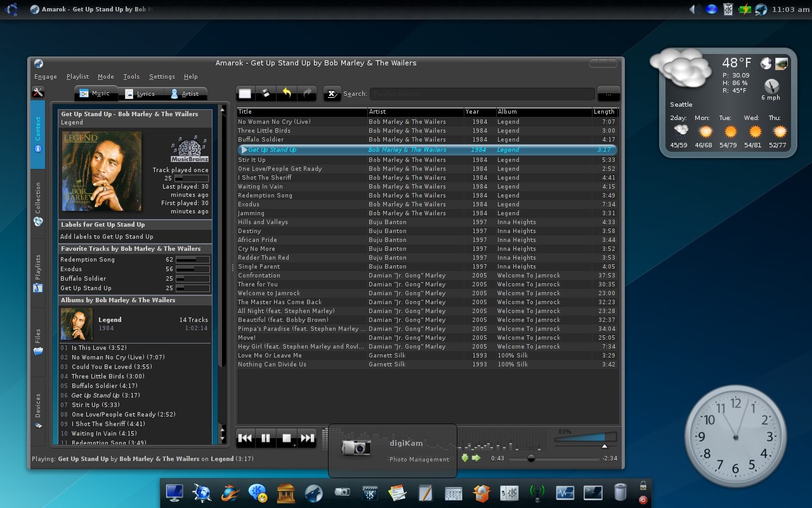Open the Playlists sidebar tab

coord(37,273)
